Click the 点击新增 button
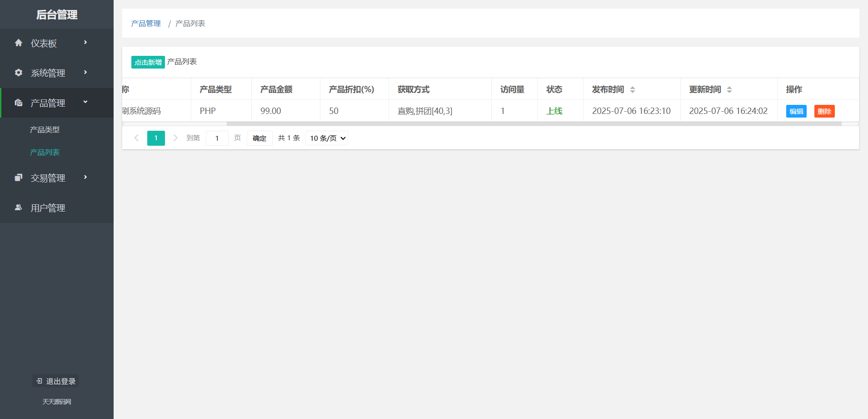 pyautogui.click(x=148, y=62)
